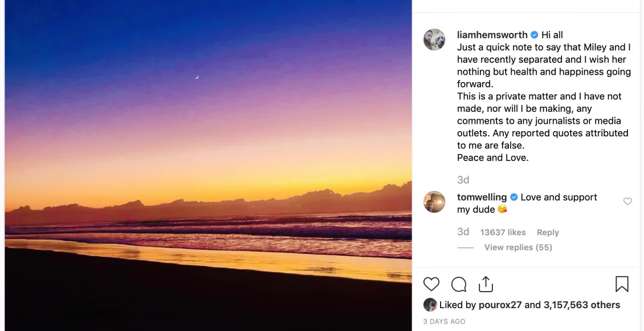
Task: Click the share post arrow icon
Action: (486, 284)
